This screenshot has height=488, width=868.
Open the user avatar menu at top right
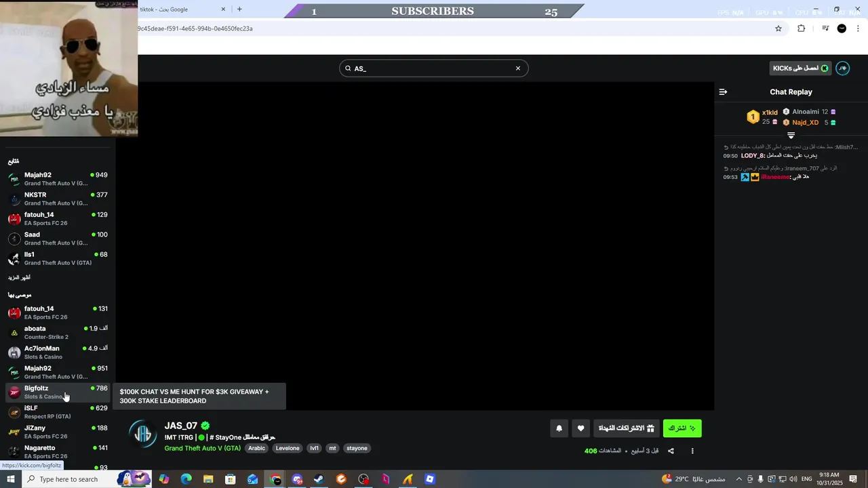point(842,68)
